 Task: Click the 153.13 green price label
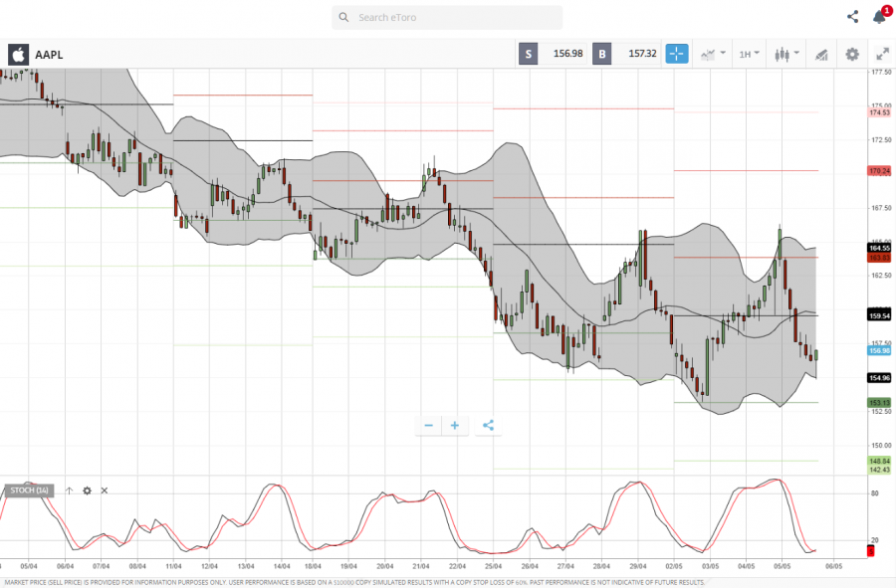click(x=879, y=403)
